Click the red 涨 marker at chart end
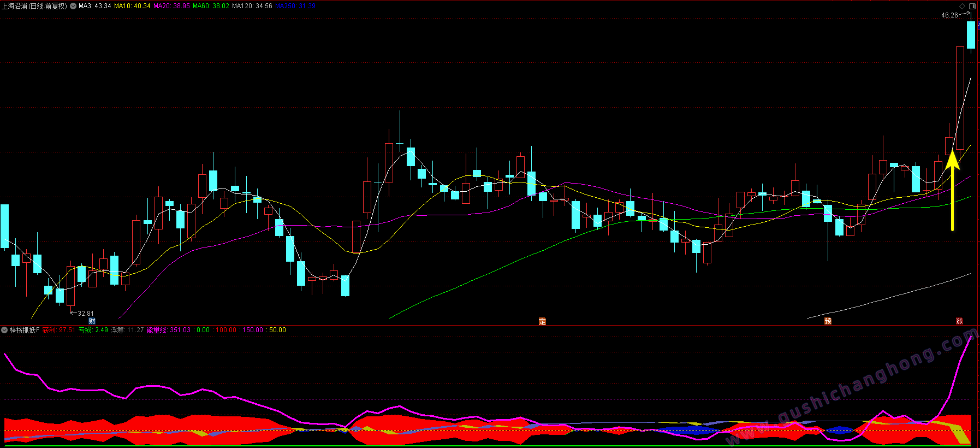Screen dimensions: 980x448 click(x=959, y=321)
